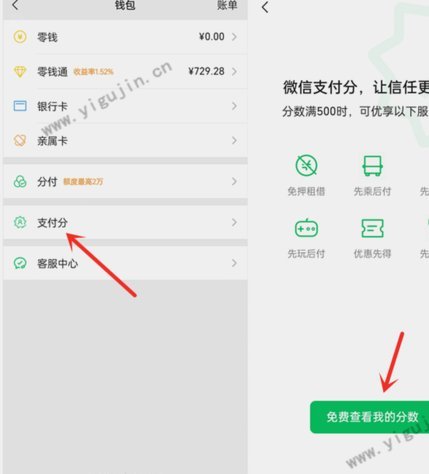Screen dimensions: 429x474
Task: Tap the 支付分 badge icon
Action: [x=20, y=222]
